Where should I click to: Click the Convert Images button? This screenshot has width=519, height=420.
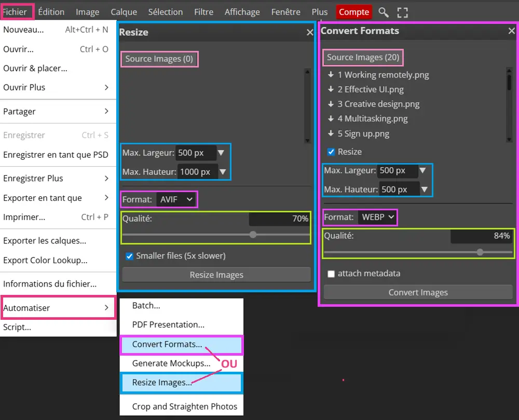[418, 292]
